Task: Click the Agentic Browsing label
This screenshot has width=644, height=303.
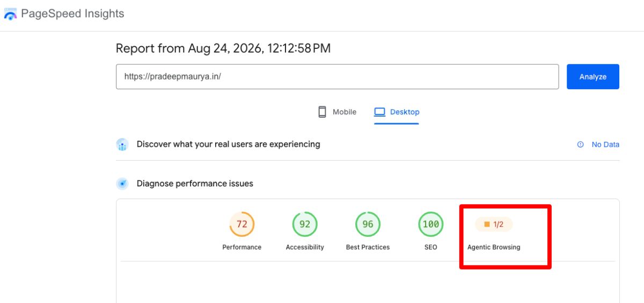Action: (x=494, y=247)
